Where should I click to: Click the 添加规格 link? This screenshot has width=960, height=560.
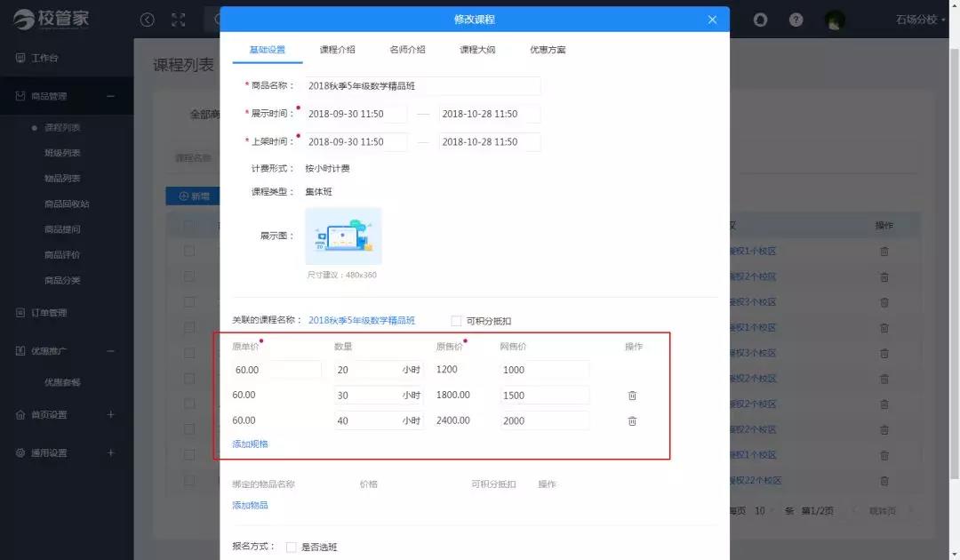tap(250, 444)
